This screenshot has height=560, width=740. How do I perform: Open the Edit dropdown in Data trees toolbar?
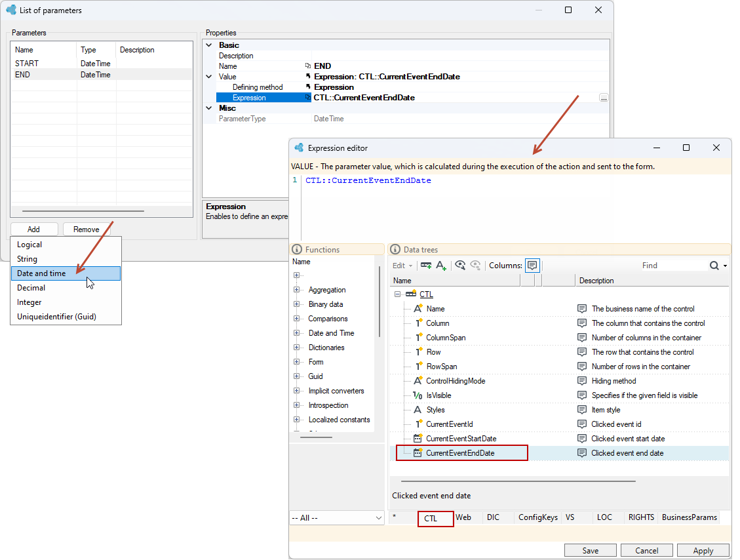[402, 266]
